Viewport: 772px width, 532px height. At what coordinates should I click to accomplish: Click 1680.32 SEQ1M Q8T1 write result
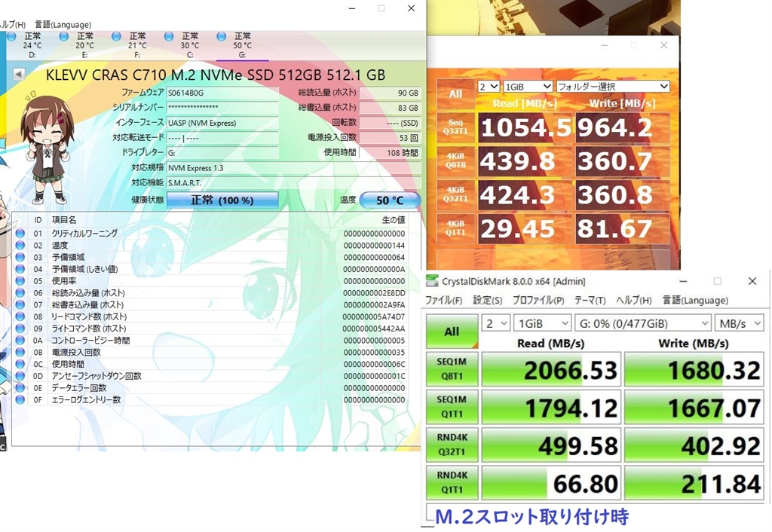(x=694, y=369)
